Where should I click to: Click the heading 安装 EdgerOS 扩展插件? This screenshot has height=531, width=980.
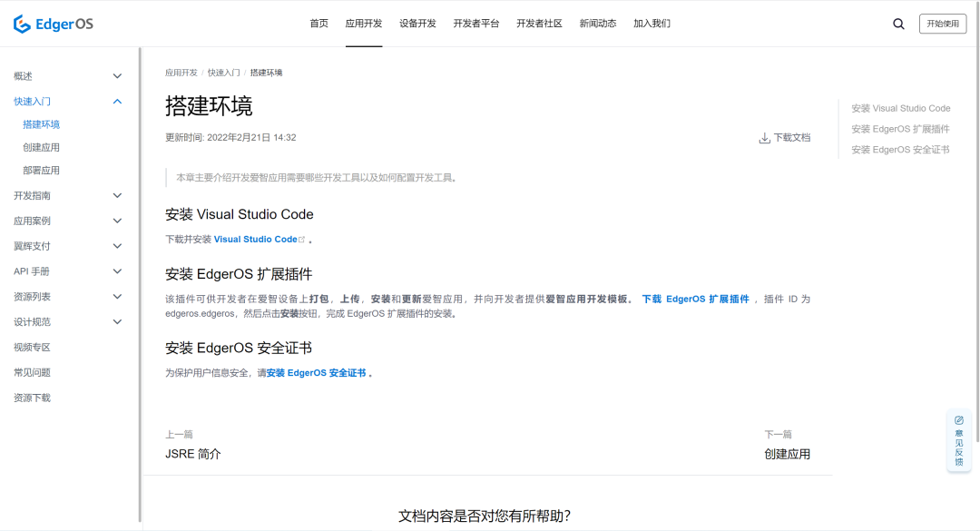click(x=239, y=274)
